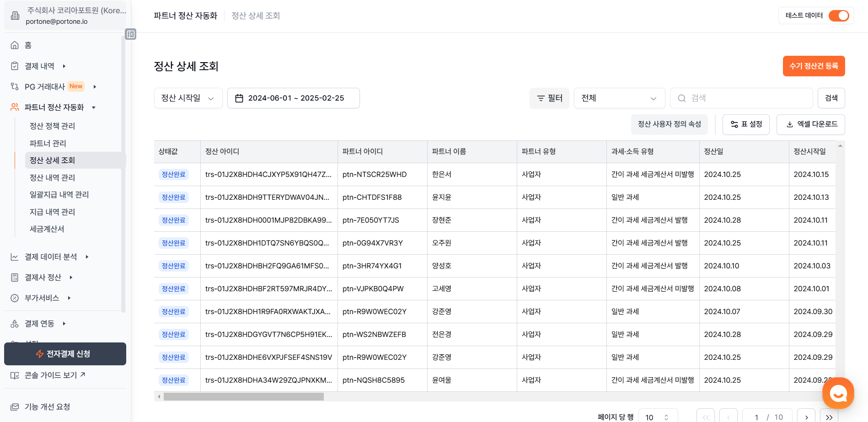Open 표 설정 table settings
This screenshot has width=868, height=422.
(746, 124)
